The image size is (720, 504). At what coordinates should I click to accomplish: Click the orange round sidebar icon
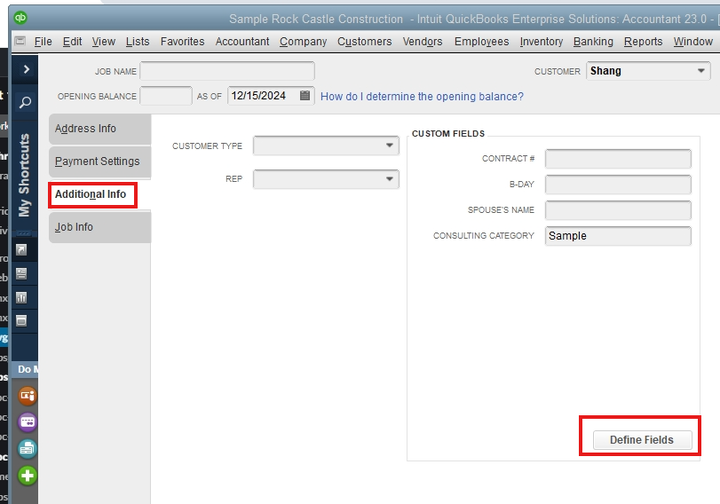28,396
